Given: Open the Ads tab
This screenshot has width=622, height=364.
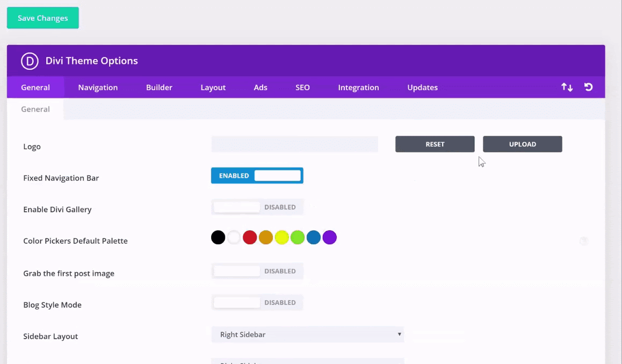Looking at the screenshot, I should [x=261, y=87].
